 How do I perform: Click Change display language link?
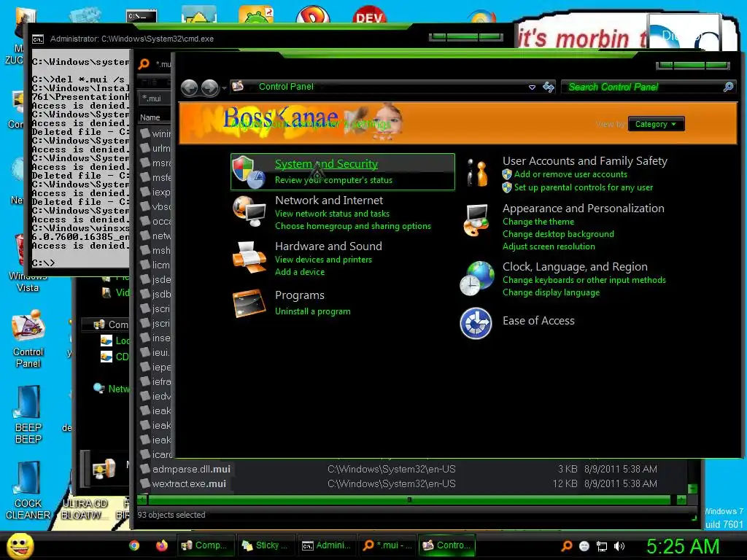tap(551, 292)
